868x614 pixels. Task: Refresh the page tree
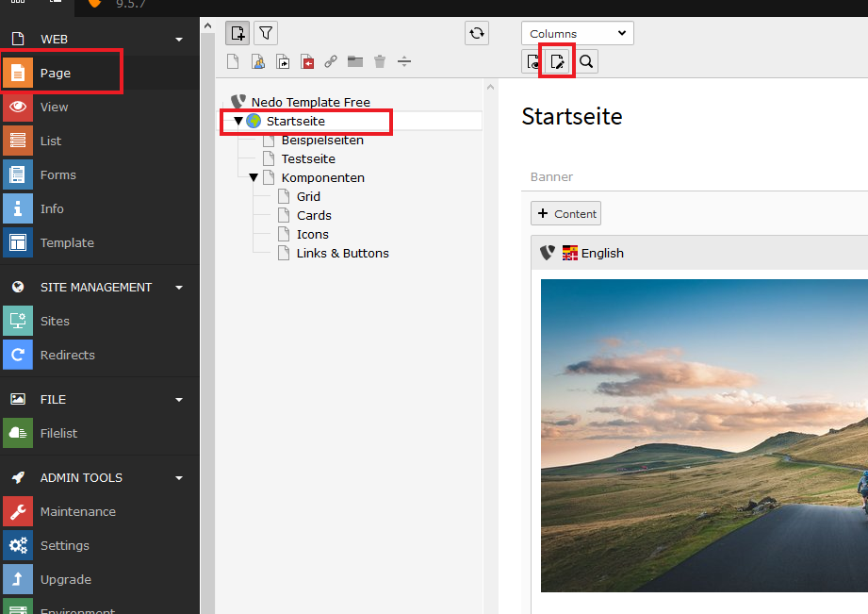(x=477, y=33)
